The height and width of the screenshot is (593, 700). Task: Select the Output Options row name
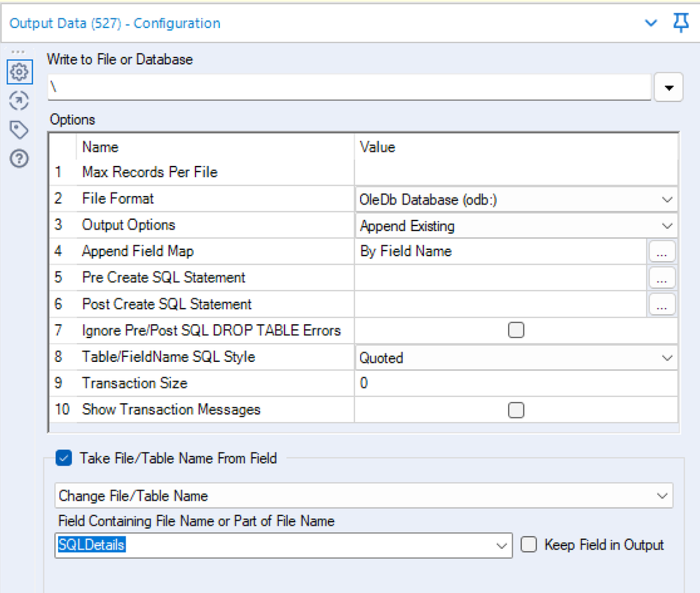(x=128, y=225)
